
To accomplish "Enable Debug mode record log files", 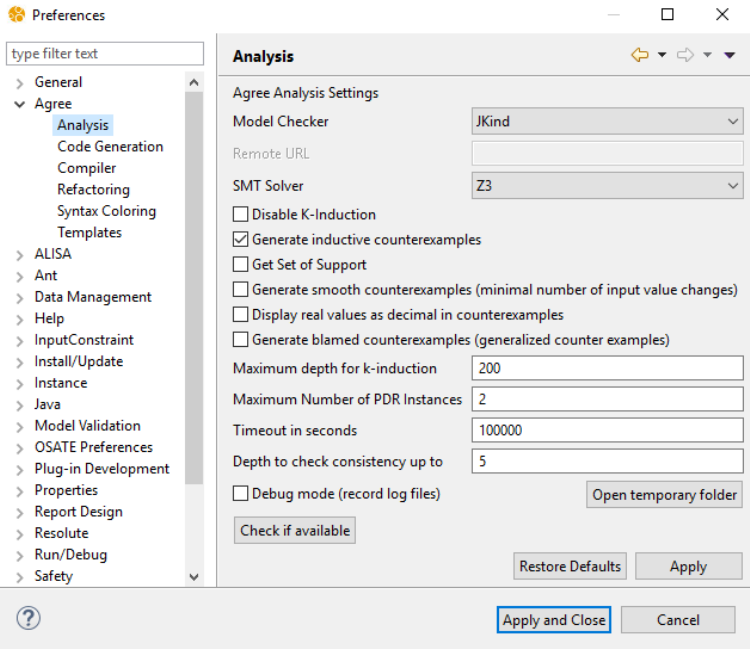I will [241, 494].
